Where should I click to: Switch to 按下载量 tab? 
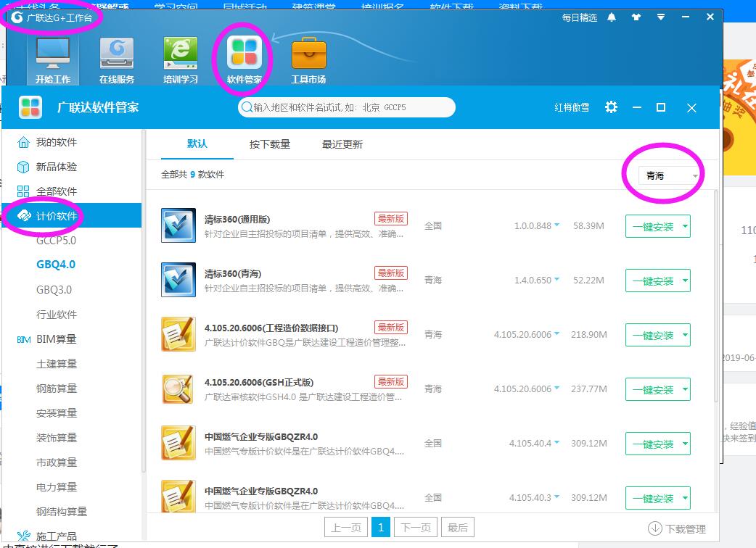coord(270,144)
